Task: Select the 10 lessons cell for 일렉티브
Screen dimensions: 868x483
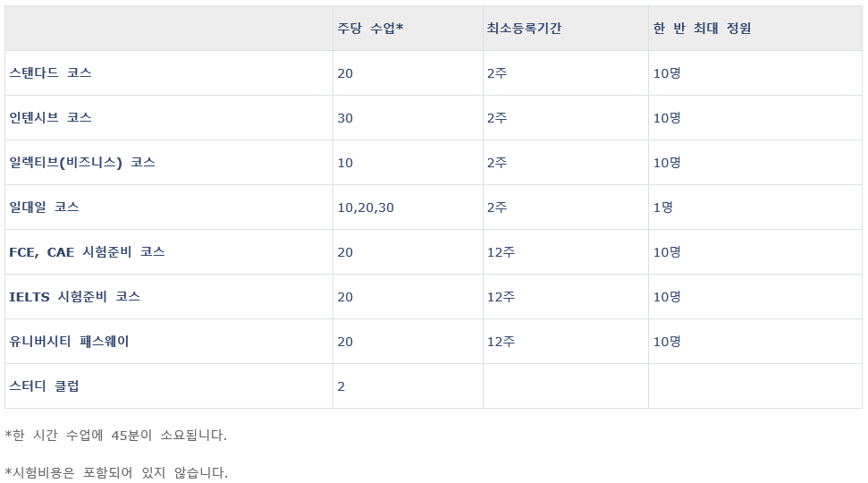Action: point(345,163)
